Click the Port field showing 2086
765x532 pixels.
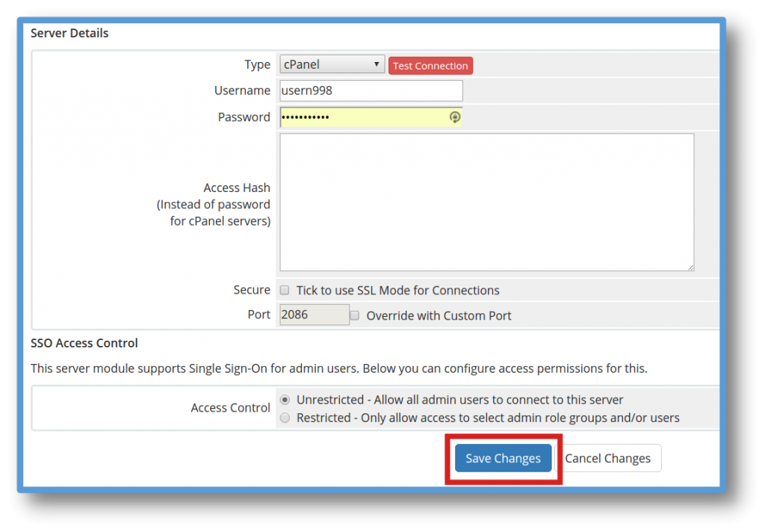(x=314, y=315)
